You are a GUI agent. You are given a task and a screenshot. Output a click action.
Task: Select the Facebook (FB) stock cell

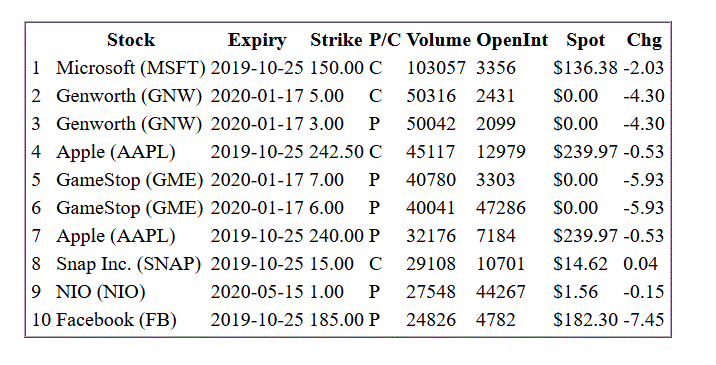click(116, 320)
